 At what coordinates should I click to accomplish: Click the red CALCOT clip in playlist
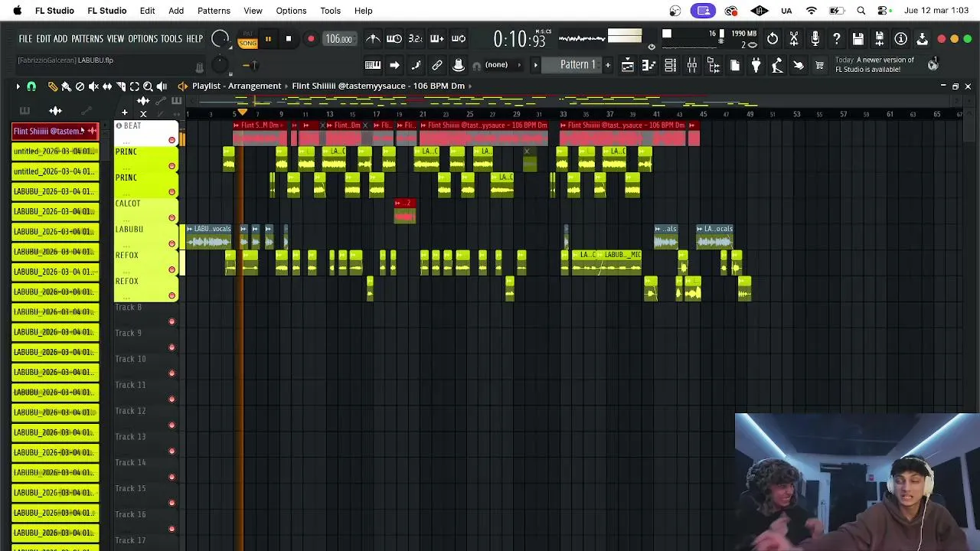[404, 211]
